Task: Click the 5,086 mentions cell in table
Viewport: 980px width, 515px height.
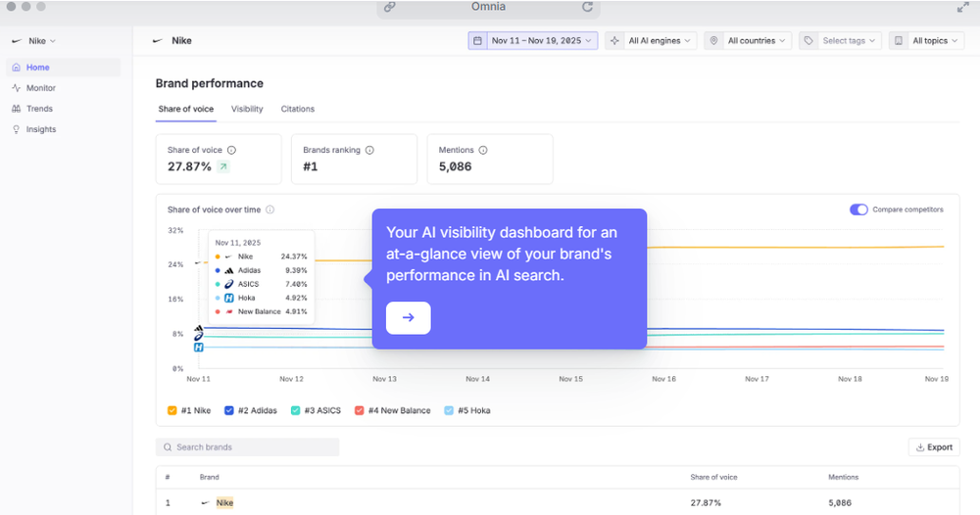Action: pos(840,502)
